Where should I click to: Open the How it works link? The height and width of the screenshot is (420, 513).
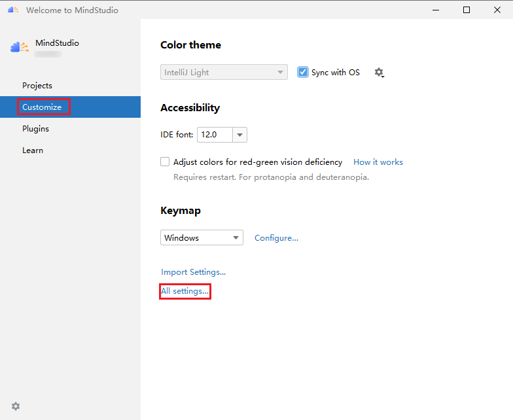click(378, 162)
